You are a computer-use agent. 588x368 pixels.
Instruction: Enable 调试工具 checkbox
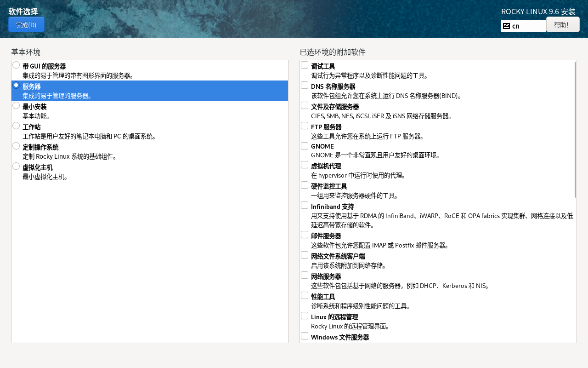pyautogui.click(x=305, y=65)
